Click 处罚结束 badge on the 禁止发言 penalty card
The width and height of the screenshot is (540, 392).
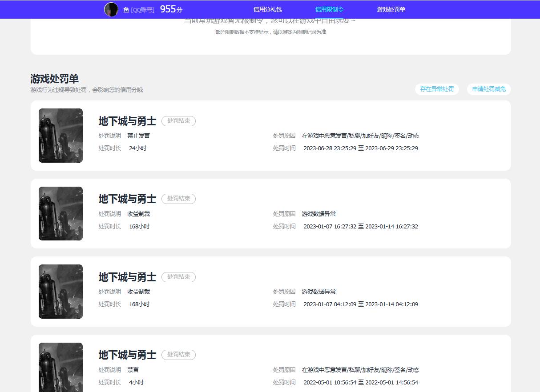[x=178, y=121]
